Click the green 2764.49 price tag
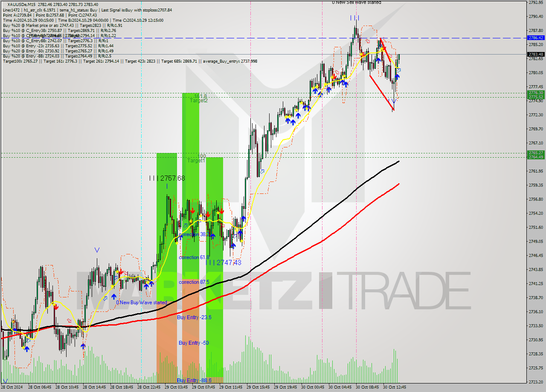This screenshot has width=546, height=392. tap(536, 157)
